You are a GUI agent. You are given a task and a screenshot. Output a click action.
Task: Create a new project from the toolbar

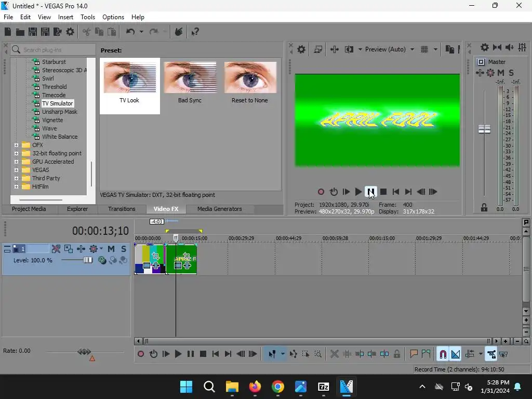pyautogui.click(x=8, y=32)
